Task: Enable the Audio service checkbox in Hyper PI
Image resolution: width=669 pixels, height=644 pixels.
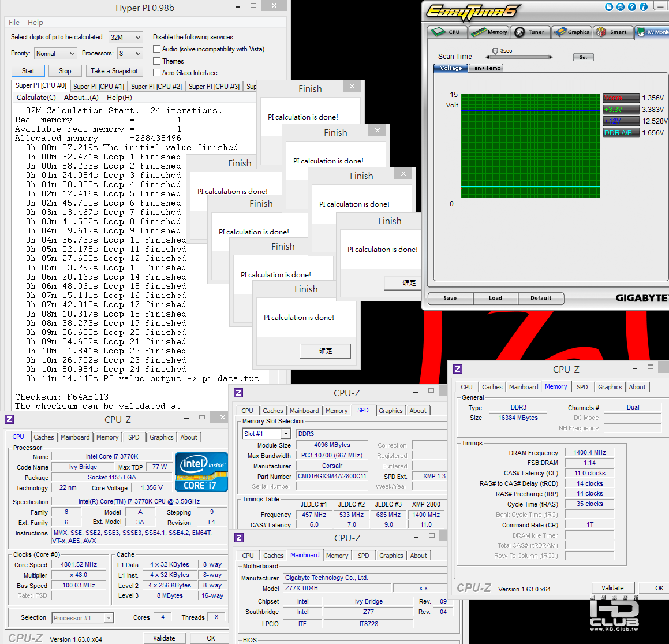Action: (x=156, y=49)
